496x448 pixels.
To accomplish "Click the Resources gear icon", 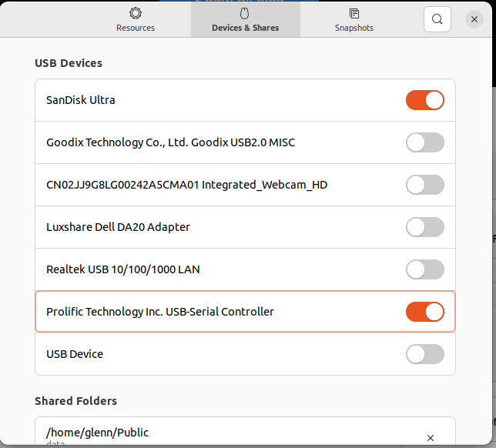I will [136, 13].
